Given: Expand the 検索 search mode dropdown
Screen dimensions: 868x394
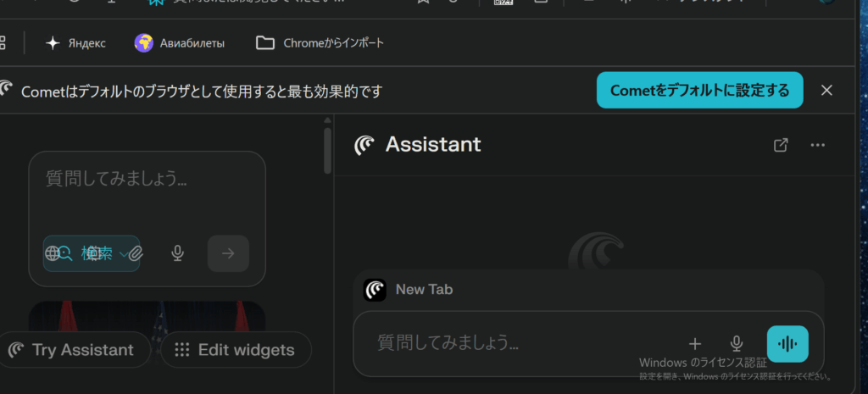Looking at the screenshot, I should pyautogui.click(x=124, y=253).
